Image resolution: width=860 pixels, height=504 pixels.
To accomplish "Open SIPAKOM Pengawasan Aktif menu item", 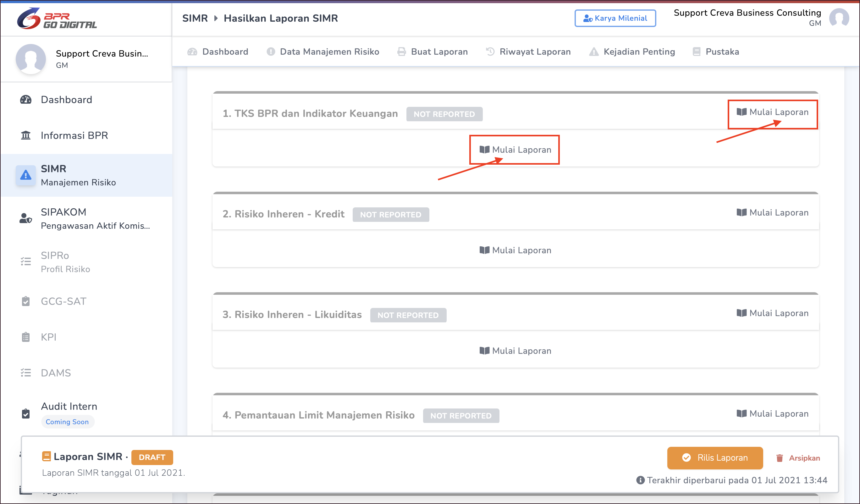I will [86, 218].
